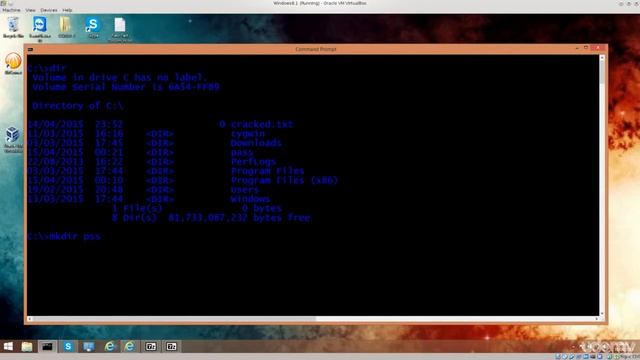Minimize the Command Prompt window
This screenshot has height=360, width=640.
click(x=577, y=48)
